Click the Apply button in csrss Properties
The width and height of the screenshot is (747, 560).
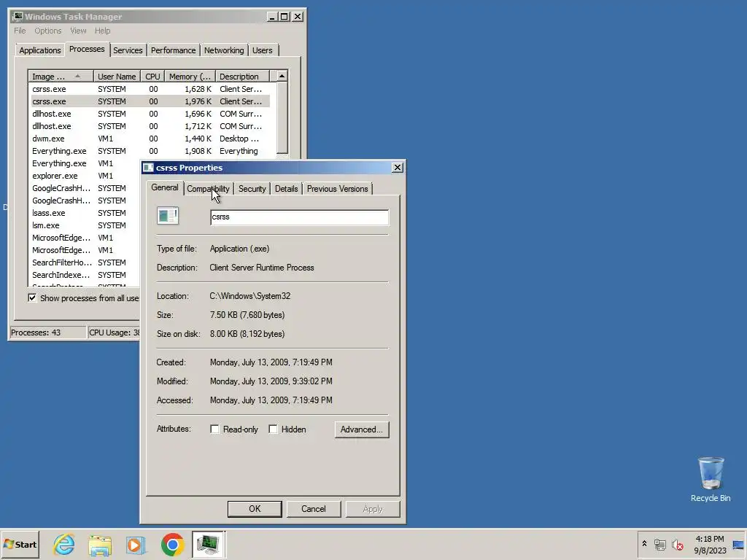[x=373, y=508]
